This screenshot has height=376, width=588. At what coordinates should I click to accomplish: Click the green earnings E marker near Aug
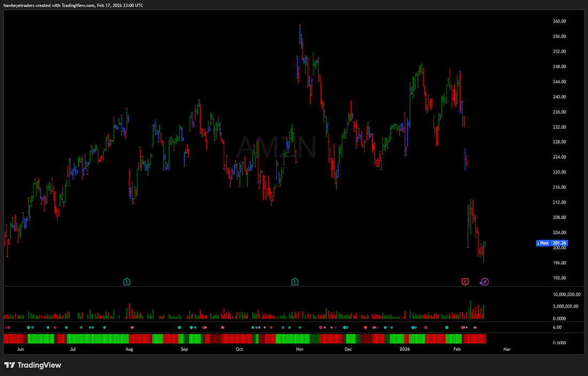tap(127, 281)
